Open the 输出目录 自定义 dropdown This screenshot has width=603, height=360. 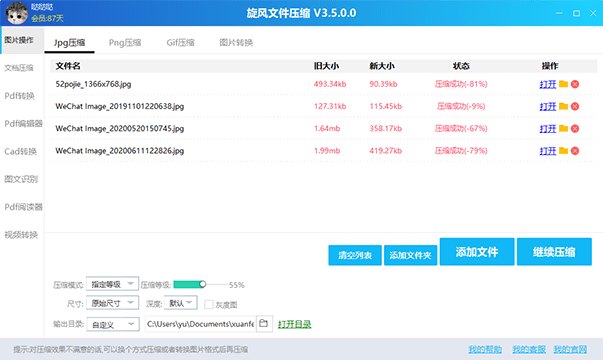[x=113, y=324]
